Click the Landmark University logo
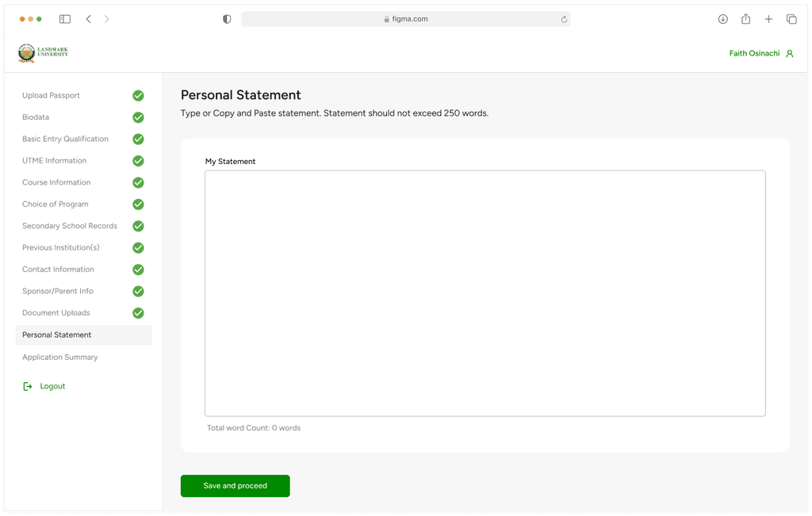This screenshot has height=516, width=812. [43, 53]
